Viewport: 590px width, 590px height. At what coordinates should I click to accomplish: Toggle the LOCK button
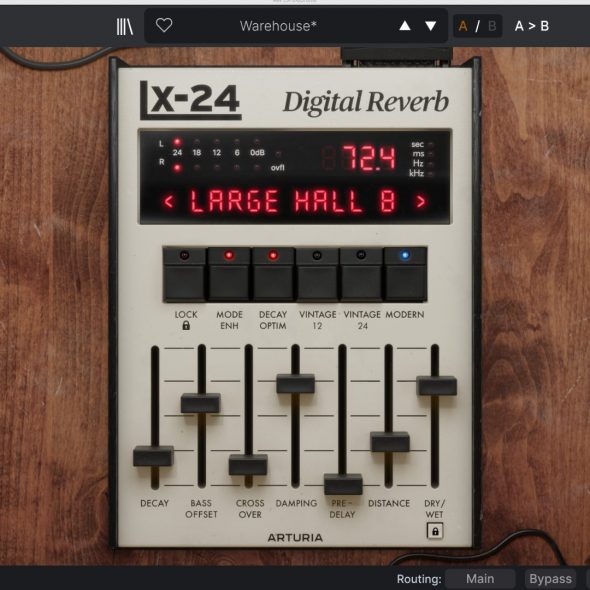coord(184,274)
